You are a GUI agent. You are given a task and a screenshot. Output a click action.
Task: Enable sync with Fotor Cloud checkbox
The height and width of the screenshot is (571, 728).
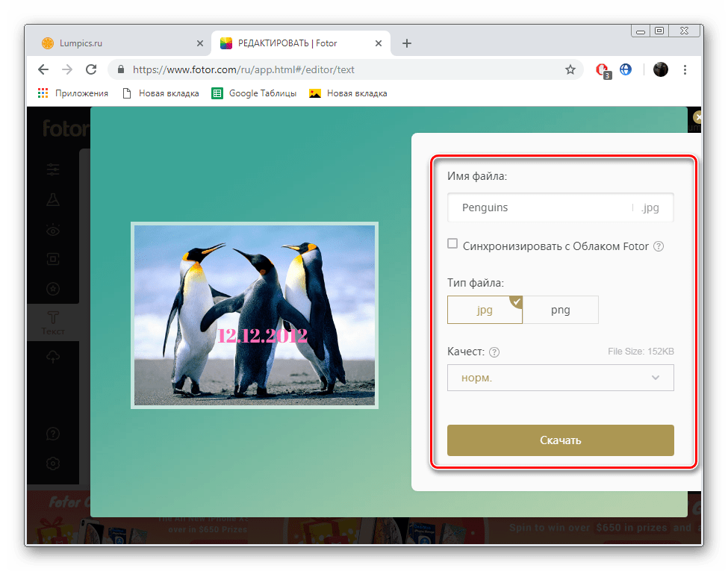452,244
